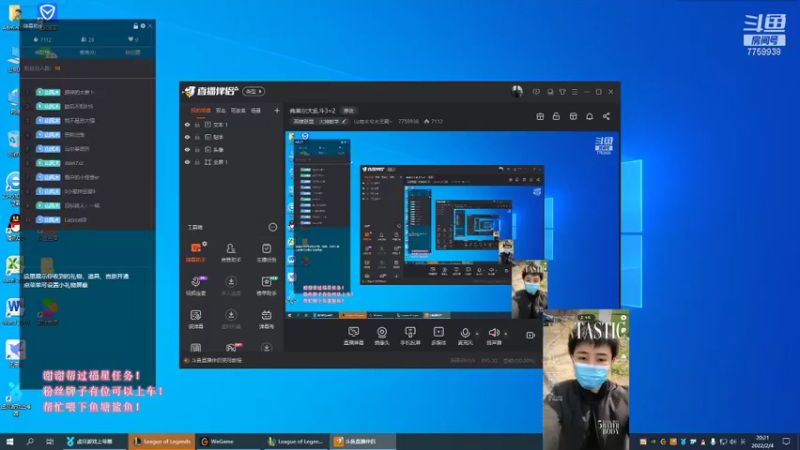Select the second scene tab in 直播伴侣
The height and width of the screenshot is (450, 800).
point(220,110)
